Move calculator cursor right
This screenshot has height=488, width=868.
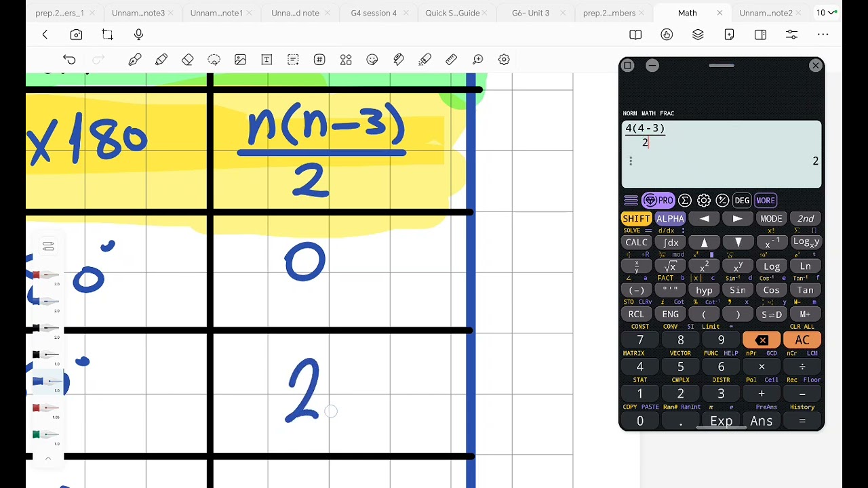tap(737, 219)
